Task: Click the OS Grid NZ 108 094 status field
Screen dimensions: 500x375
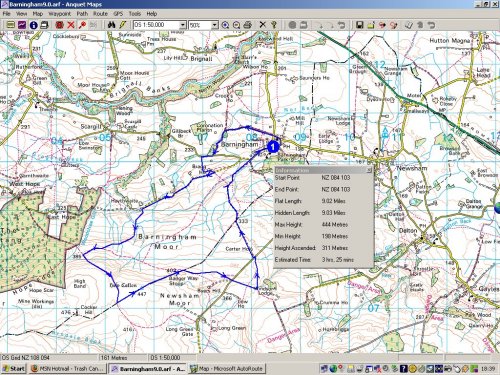Action: tap(49, 358)
